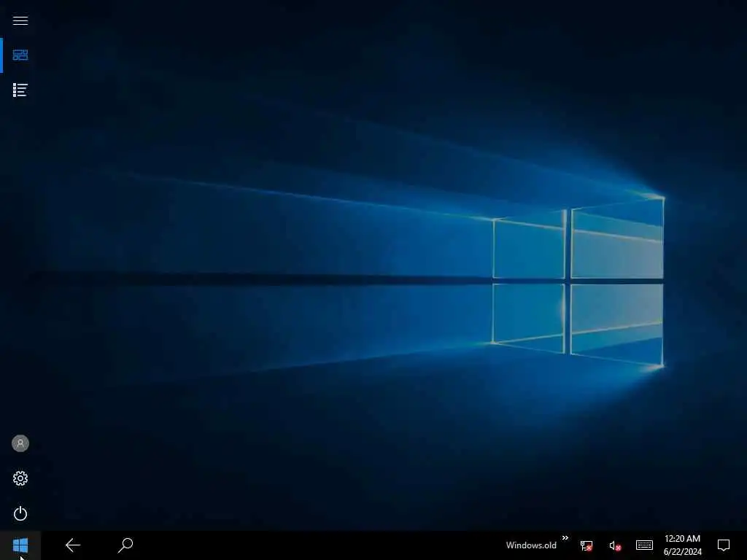Click the Windows Start button
The width and height of the screenshot is (747, 560).
coord(20,545)
